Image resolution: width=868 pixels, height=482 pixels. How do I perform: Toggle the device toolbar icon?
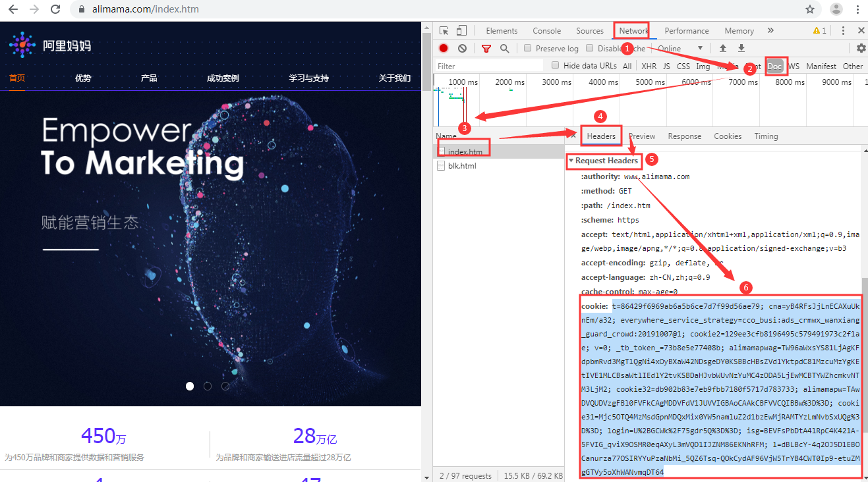coord(461,30)
